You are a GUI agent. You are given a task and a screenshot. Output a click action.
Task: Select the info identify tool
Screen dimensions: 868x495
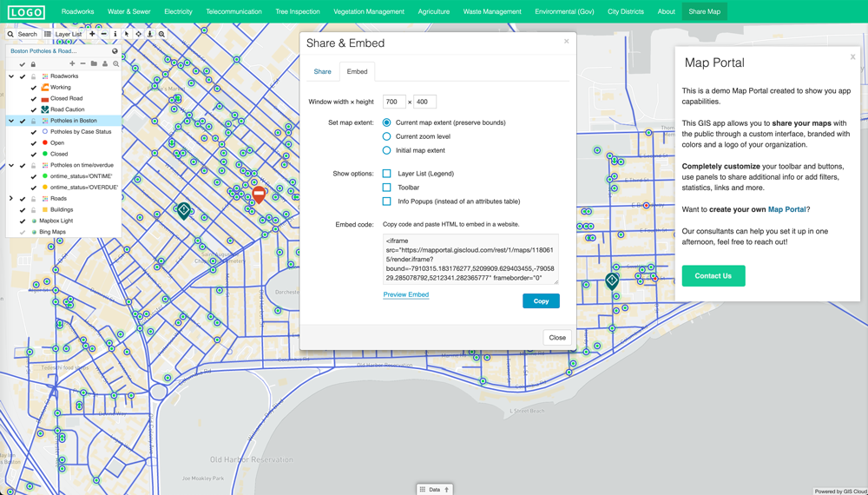click(115, 34)
